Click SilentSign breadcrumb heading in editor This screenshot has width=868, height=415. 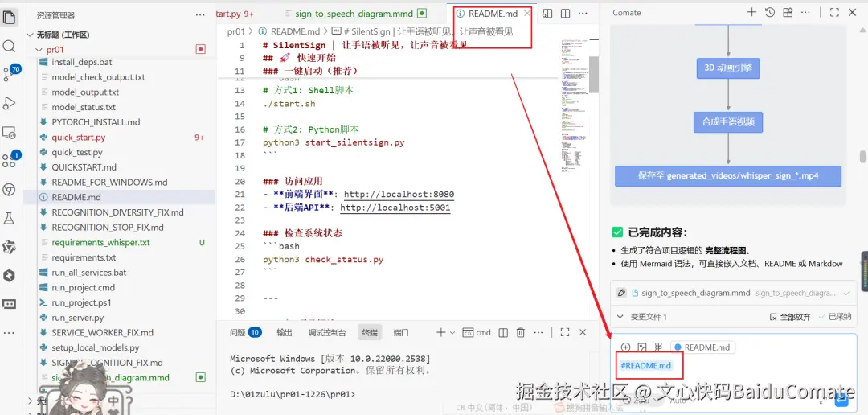coord(423,31)
